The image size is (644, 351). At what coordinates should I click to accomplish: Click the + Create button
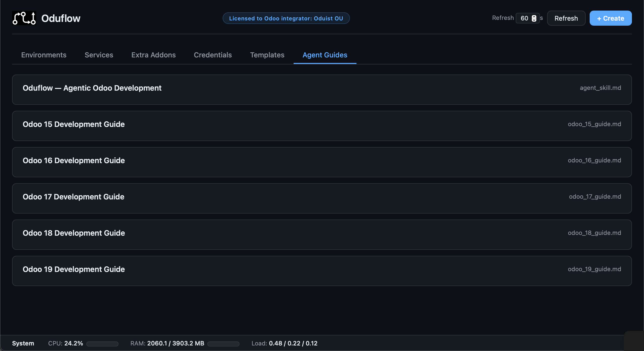(610, 18)
